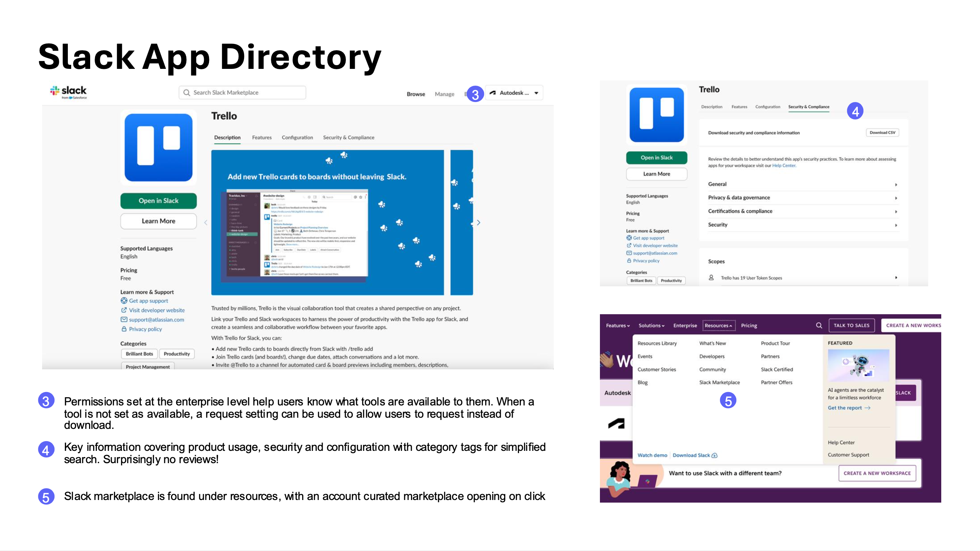Click the Download CSV button

tap(882, 133)
